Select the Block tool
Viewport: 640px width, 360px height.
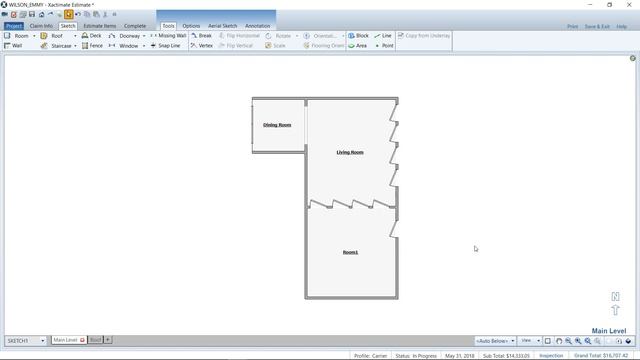[x=358, y=36]
